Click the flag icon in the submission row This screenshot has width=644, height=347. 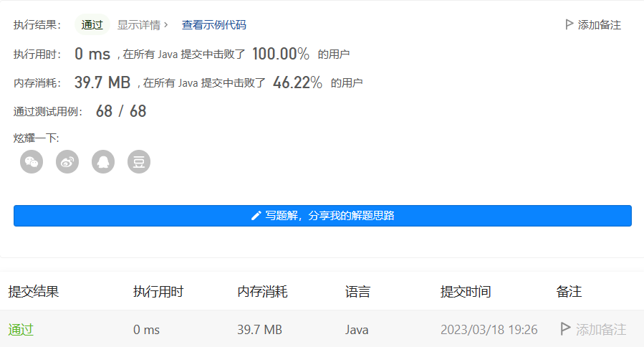click(565, 328)
